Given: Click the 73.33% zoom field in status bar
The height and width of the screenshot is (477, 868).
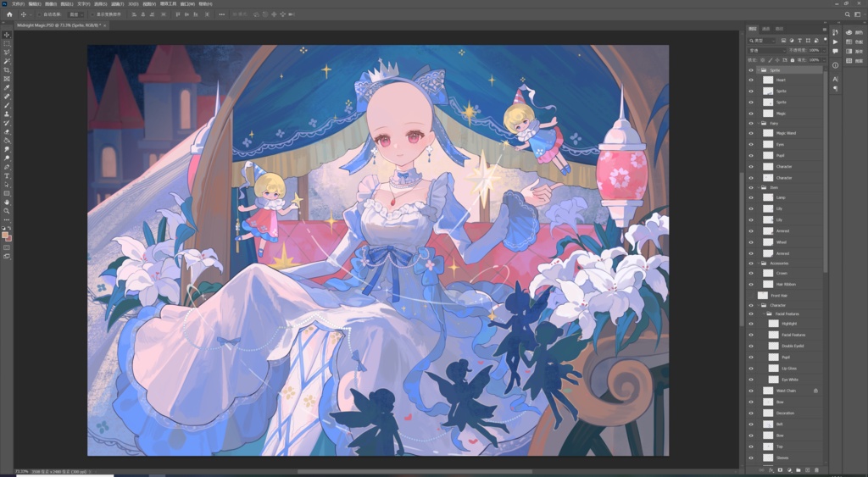Looking at the screenshot, I should pyautogui.click(x=21, y=472).
